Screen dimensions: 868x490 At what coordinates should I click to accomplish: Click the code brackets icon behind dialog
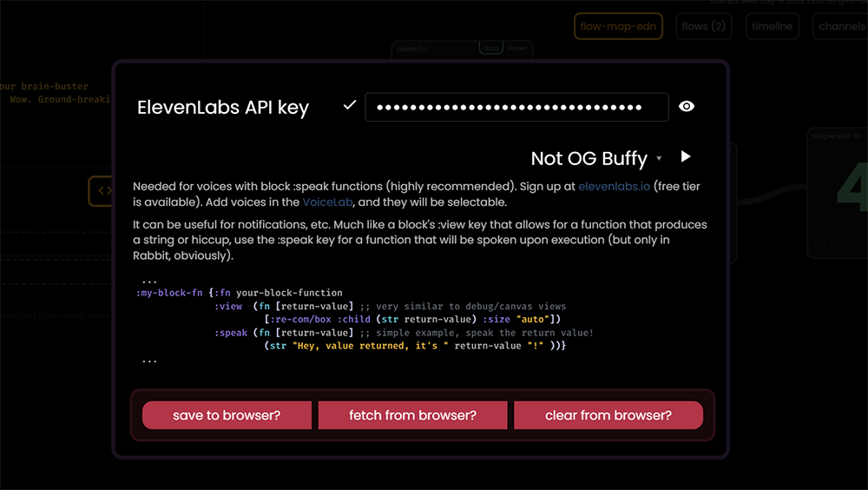(x=102, y=190)
